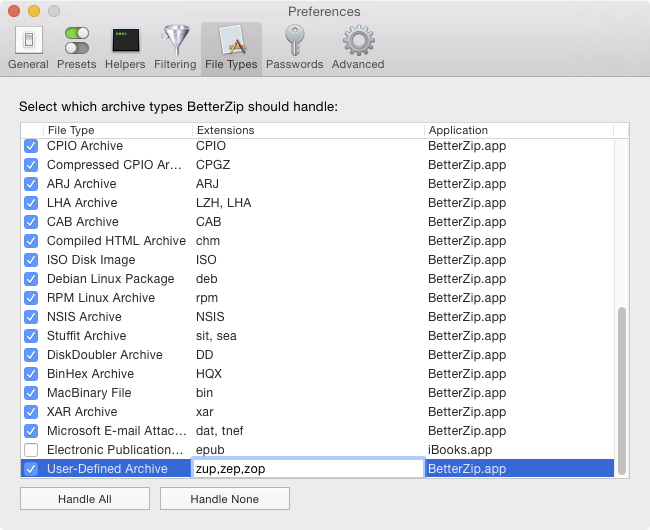Toggle the DiskDoubler Archive checkbox
The width and height of the screenshot is (650, 530).
pyautogui.click(x=31, y=355)
